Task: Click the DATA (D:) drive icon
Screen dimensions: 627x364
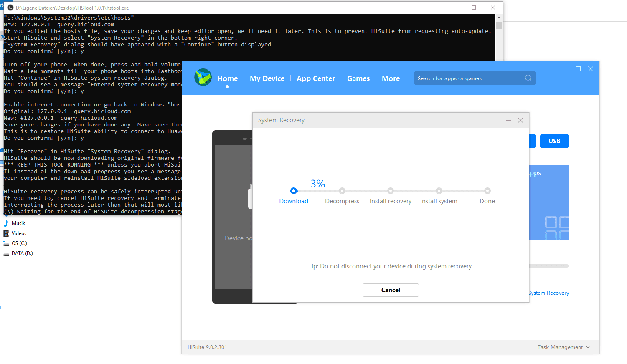Action: click(6, 254)
